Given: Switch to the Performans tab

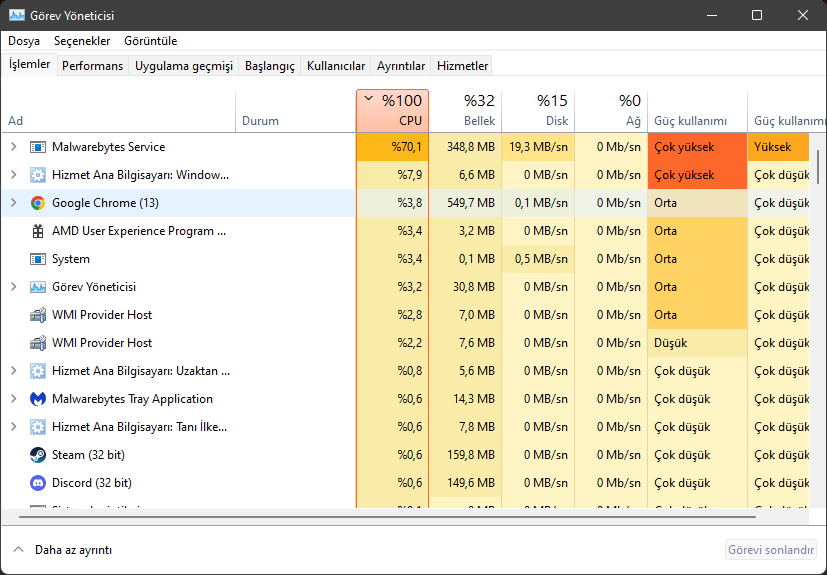Looking at the screenshot, I should (x=92, y=66).
